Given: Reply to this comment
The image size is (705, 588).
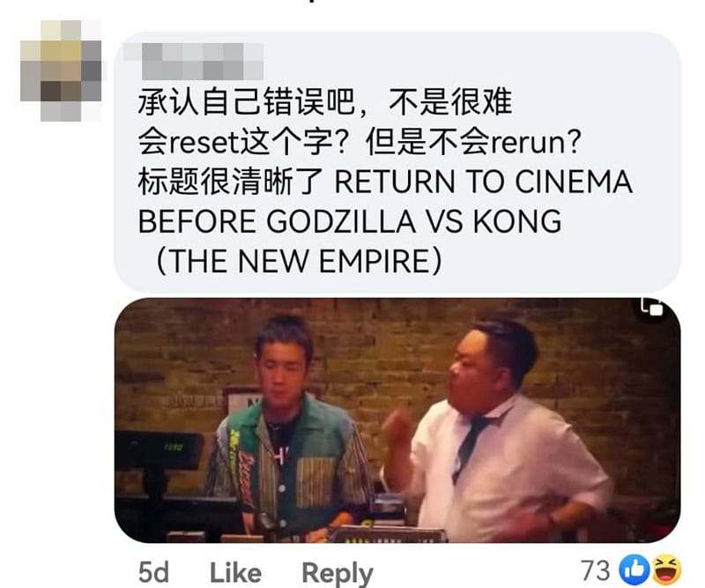Looking at the screenshot, I should click(338, 574).
